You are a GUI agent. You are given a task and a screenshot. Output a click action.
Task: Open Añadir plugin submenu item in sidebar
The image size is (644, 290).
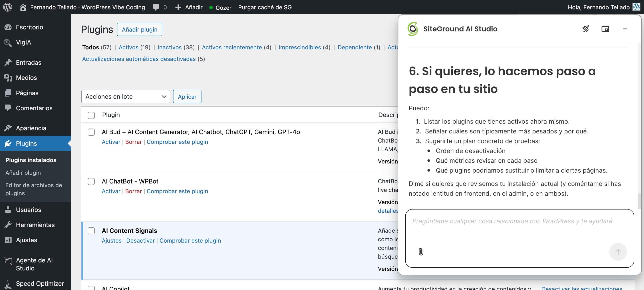coord(23,173)
